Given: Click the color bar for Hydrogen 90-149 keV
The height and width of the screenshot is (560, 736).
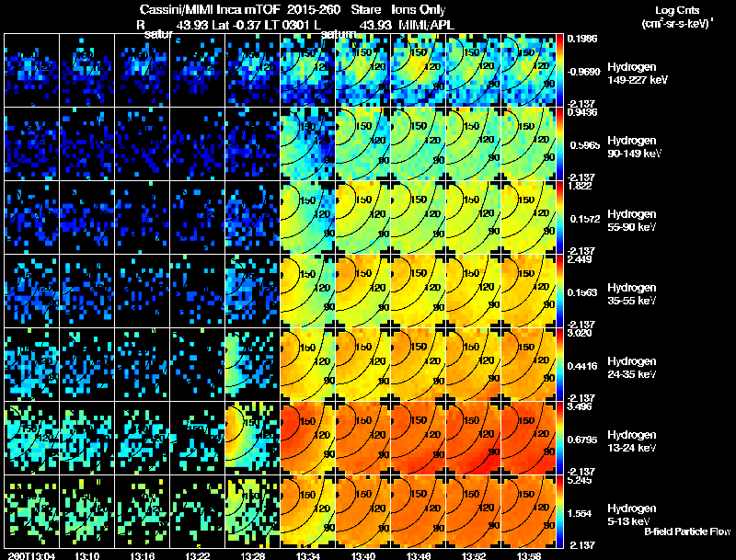Looking at the screenshot, I should pyautogui.click(x=559, y=144).
